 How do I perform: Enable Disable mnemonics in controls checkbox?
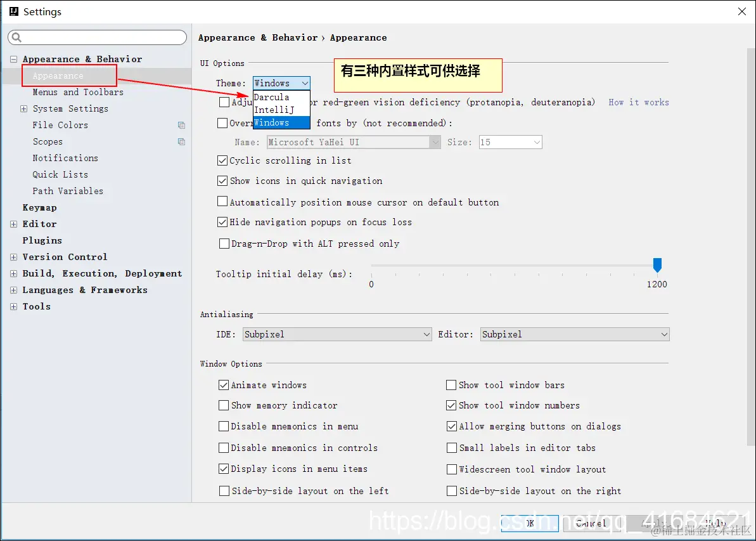(223, 448)
